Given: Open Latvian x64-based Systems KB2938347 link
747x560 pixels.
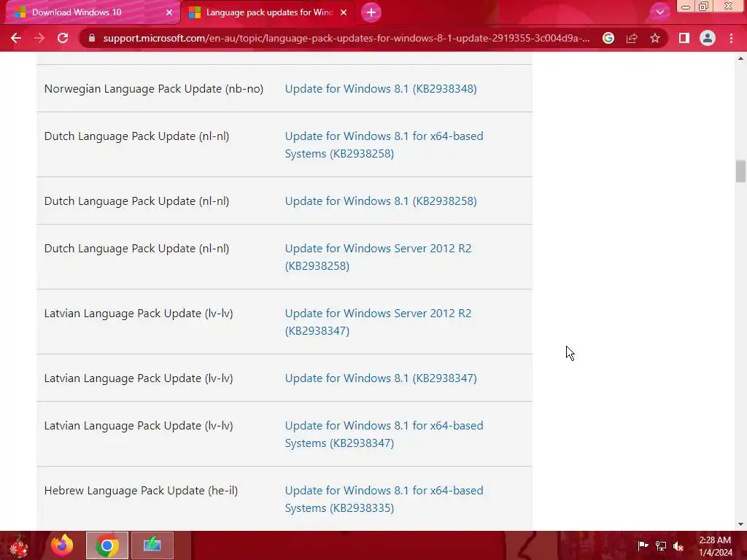Looking at the screenshot, I should pos(384,435).
